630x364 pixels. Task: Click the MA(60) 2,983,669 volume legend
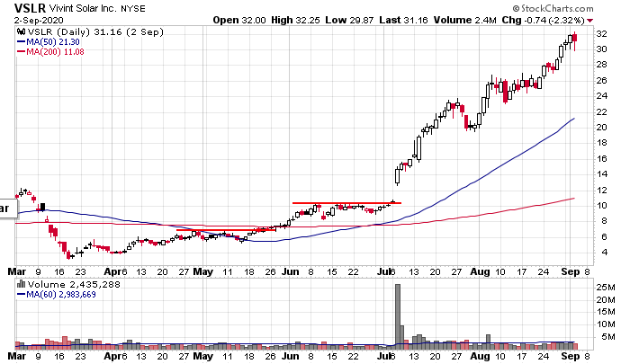pos(56,295)
